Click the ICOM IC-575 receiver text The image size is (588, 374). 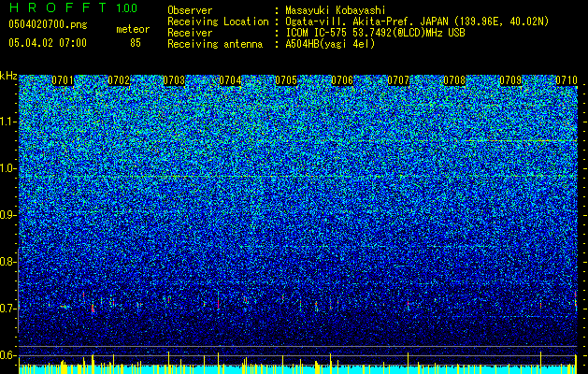pos(375,33)
